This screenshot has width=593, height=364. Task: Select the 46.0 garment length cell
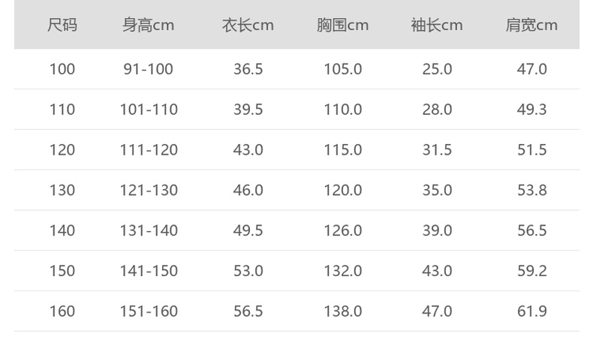(x=248, y=191)
